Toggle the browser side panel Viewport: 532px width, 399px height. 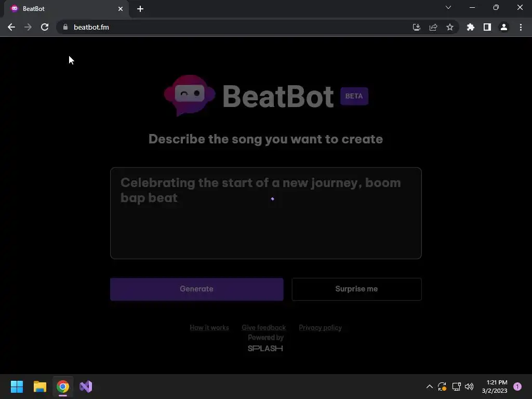[487, 27]
